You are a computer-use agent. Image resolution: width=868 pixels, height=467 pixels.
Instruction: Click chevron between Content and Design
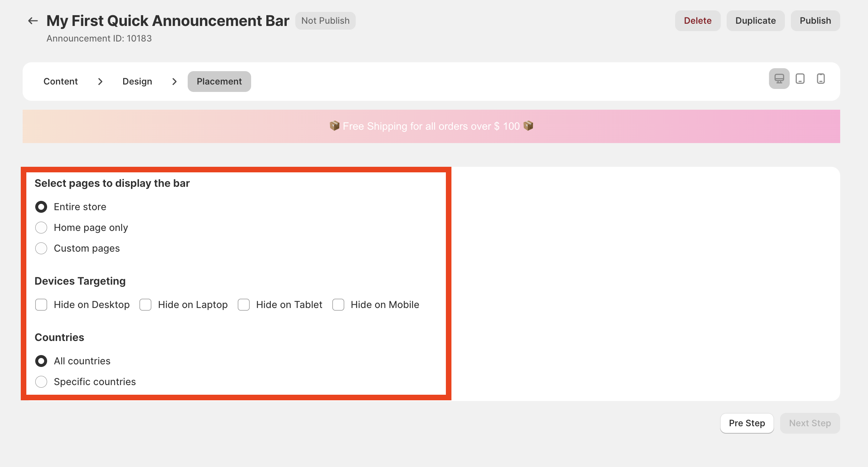(x=100, y=82)
